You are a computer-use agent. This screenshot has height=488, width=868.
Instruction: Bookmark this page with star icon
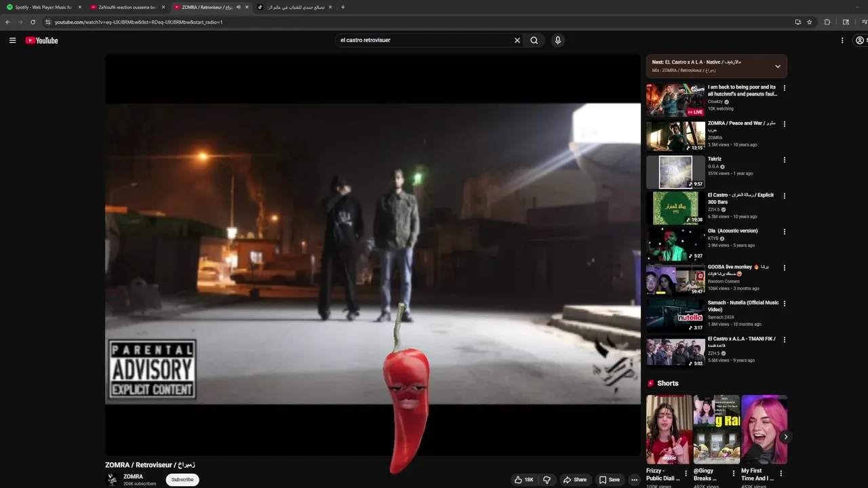point(809,22)
